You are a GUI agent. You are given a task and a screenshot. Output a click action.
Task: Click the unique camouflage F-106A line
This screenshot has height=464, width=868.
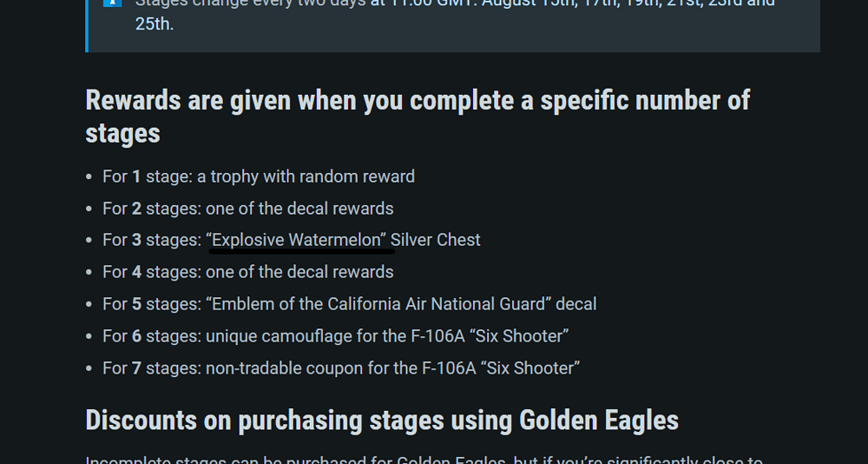[335, 336]
